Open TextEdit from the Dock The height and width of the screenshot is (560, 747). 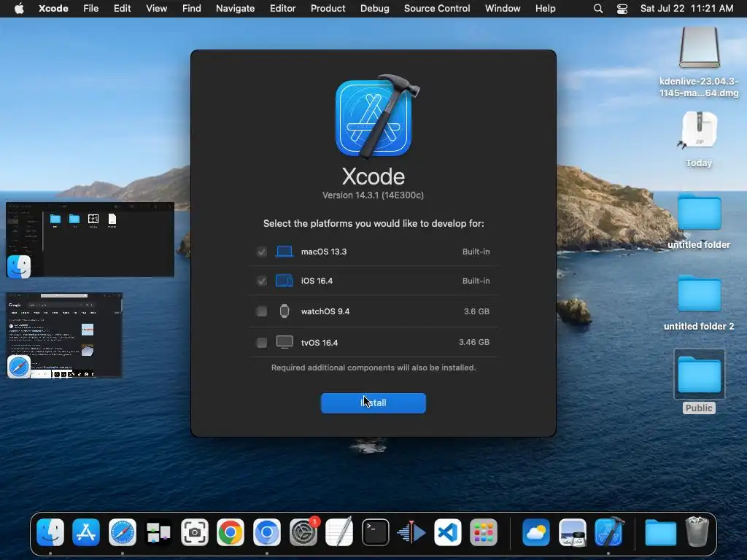[x=339, y=532]
